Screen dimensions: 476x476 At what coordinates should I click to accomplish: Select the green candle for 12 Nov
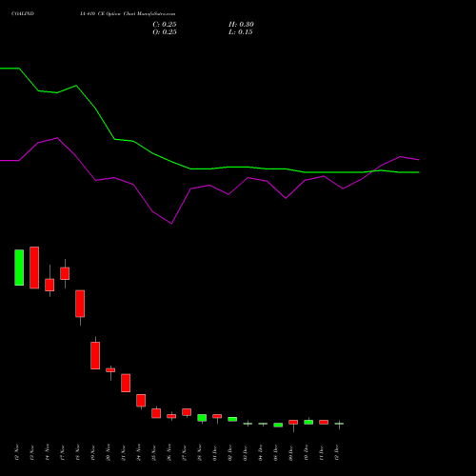coord(19,268)
